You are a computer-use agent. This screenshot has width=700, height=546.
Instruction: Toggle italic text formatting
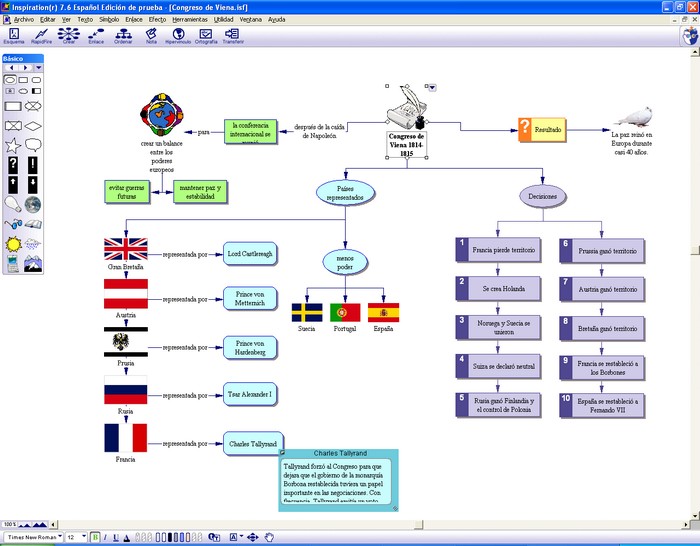(x=106, y=537)
